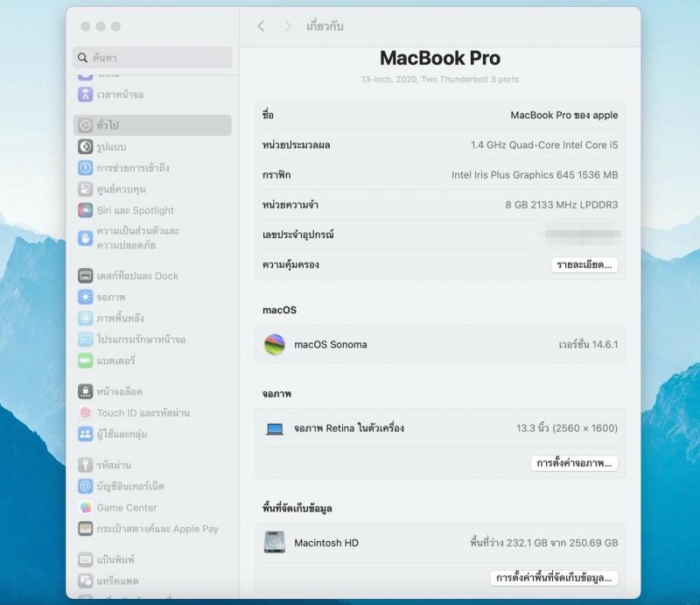
Task: Open Battery (แบตเตอรี่) green icon
Action: (85, 360)
